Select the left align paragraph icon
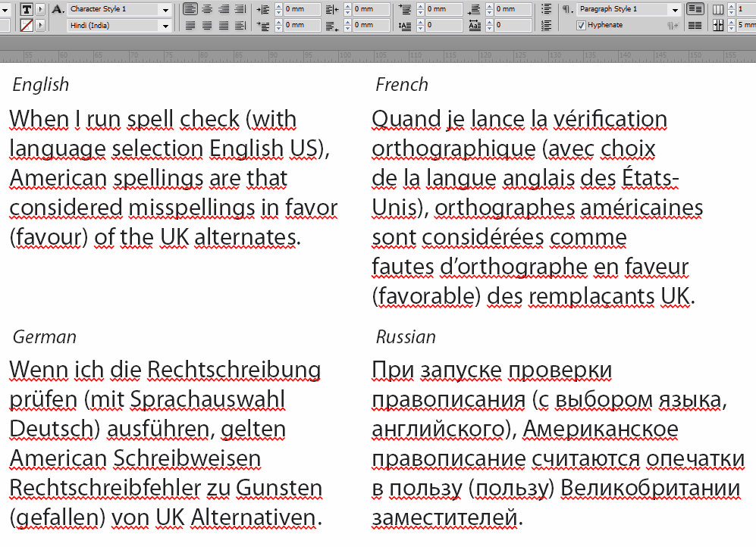The height and width of the screenshot is (547, 756). 190,9
